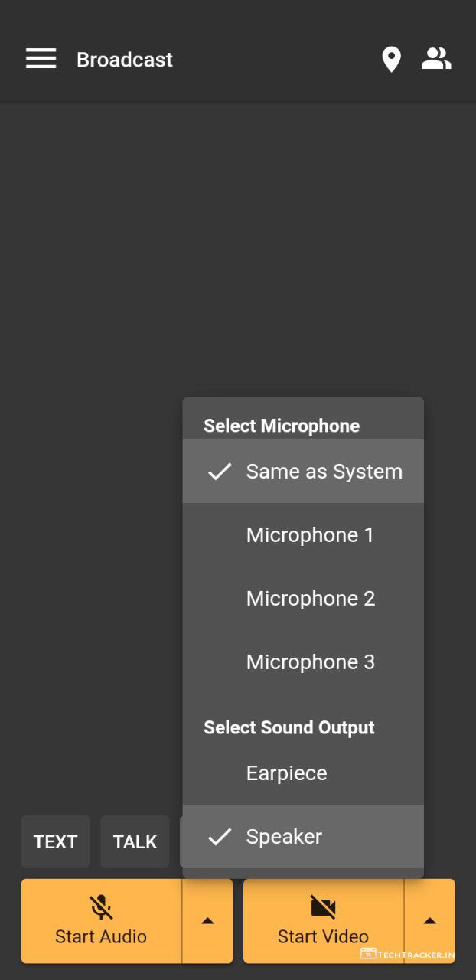Click the Start Audio label
Viewport: 476px width, 980px height.
(x=101, y=936)
